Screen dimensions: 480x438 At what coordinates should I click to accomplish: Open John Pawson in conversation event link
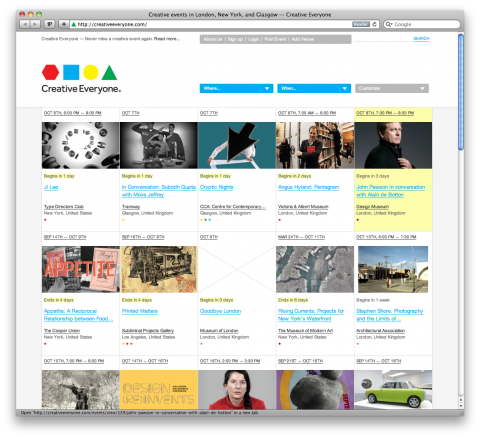pos(390,191)
